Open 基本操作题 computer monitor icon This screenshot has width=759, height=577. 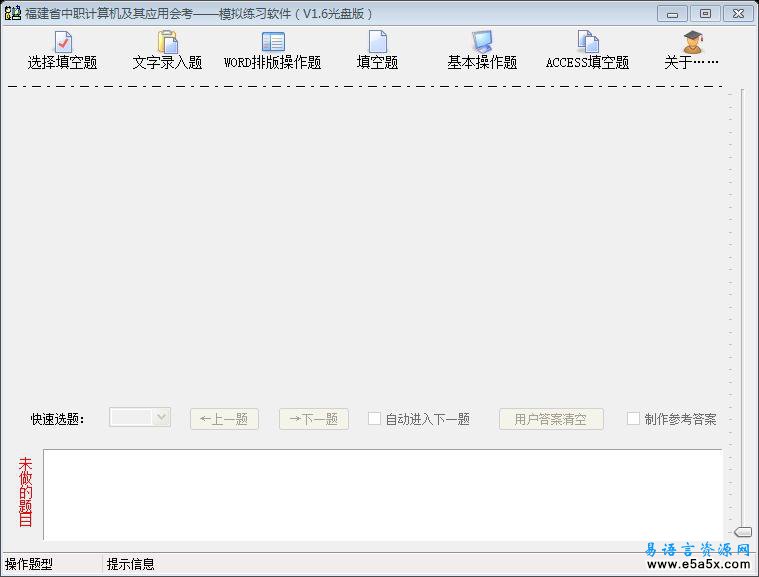coord(482,42)
